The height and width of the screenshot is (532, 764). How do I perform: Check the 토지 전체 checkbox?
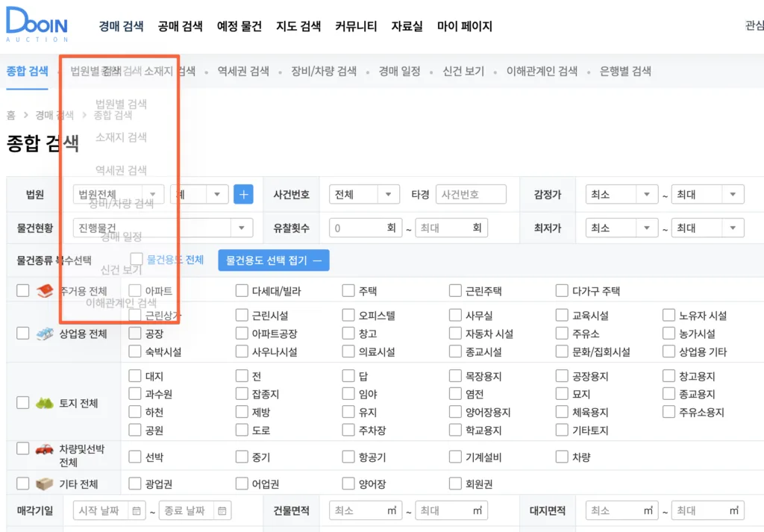pyautogui.click(x=23, y=402)
